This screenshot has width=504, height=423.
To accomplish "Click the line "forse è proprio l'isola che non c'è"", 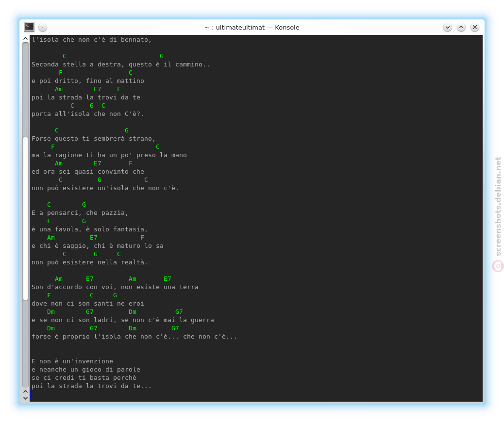I will pyautogui.click(x=134, y=336).
